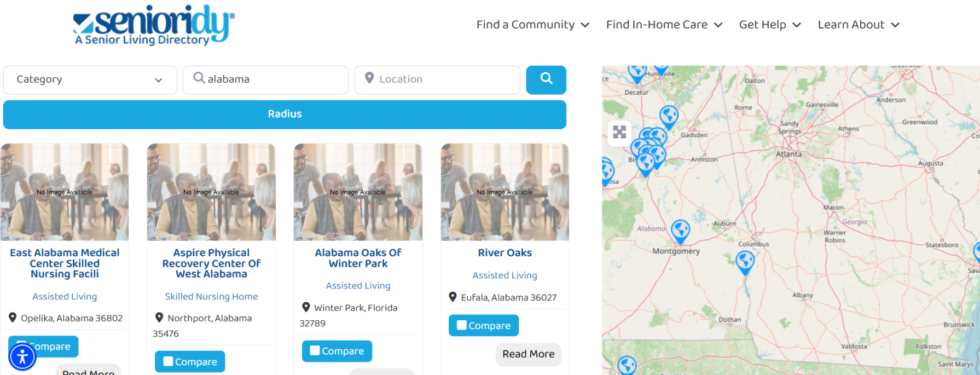
Task: Click the location pin beside Eufala, Alabama
Action: click(x=453, y=297)
